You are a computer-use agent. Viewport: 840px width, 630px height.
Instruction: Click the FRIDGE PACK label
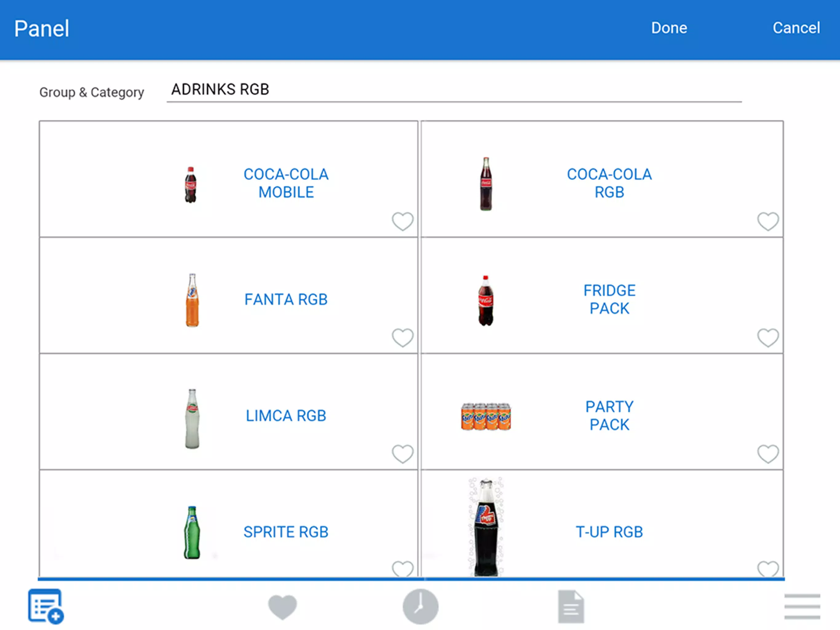coord(609,299)
